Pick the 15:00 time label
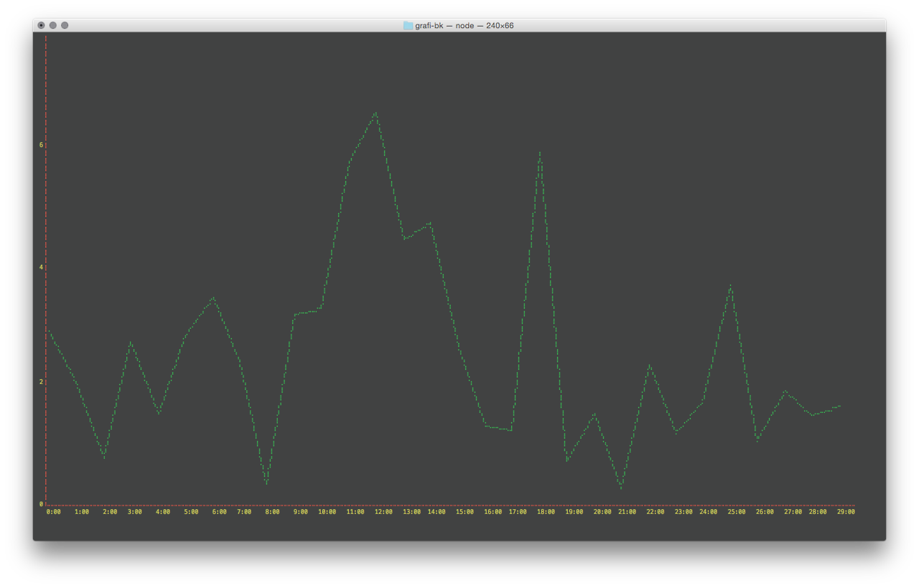 pos(465,512)
